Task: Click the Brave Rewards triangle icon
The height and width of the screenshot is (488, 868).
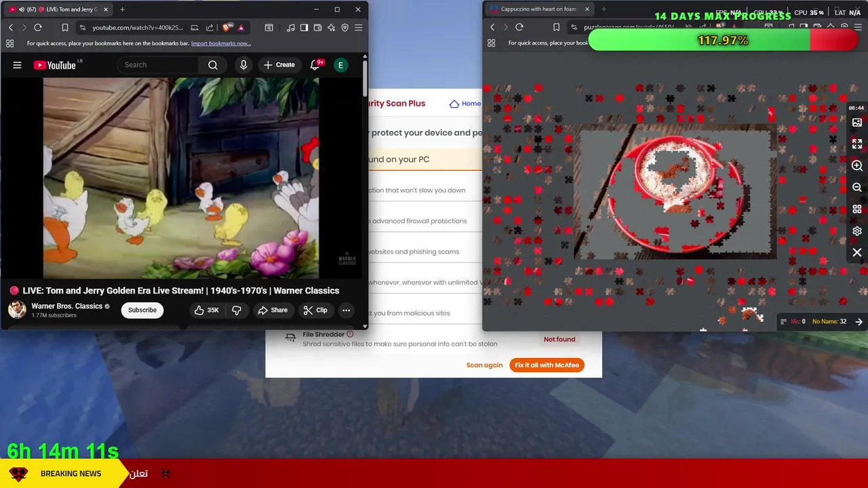Action: pos(241,28)
